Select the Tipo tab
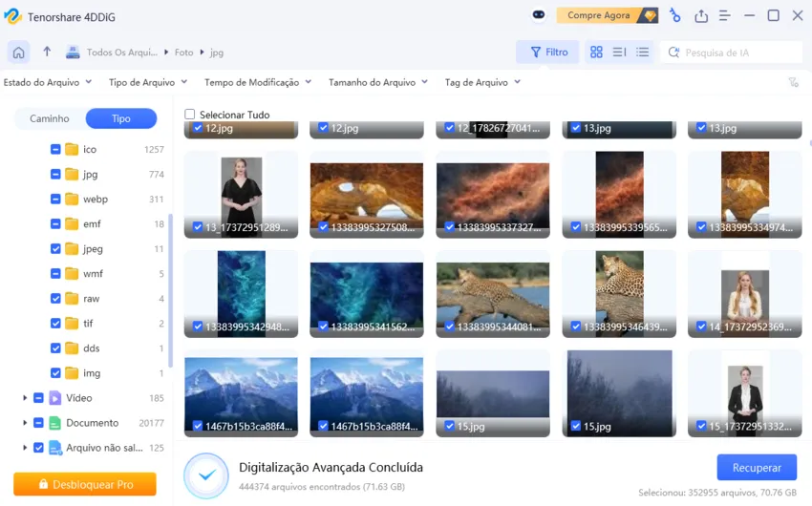The height and width of the screenshot is (506, 812). pyautogui.click(x=121, y=118)
